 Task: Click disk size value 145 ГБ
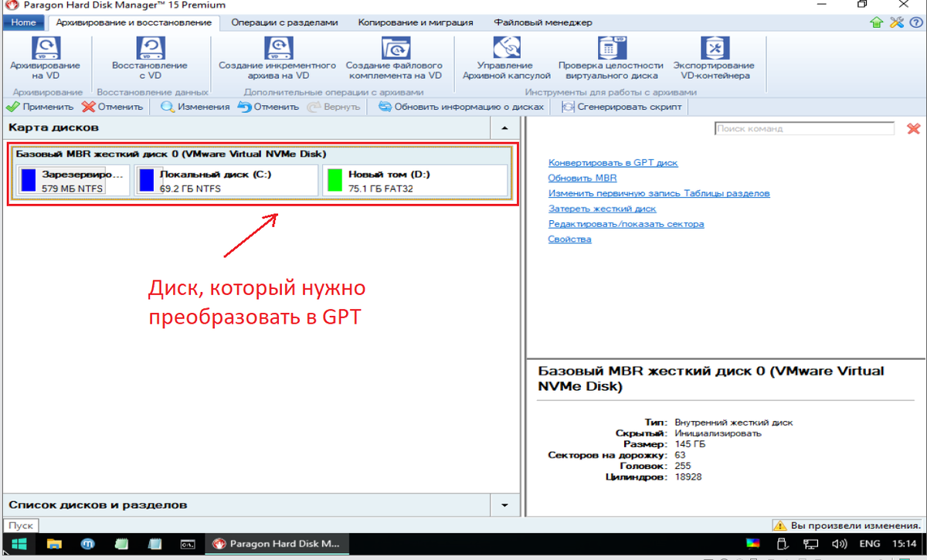[688, 444]
